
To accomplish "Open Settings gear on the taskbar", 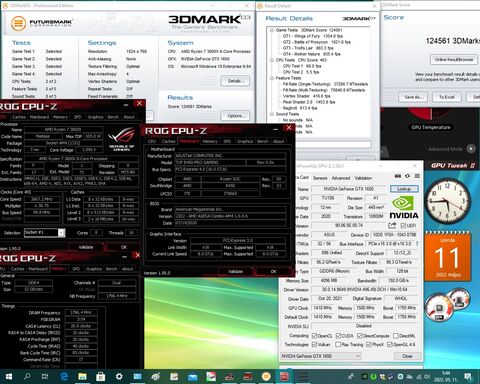I will coord(119,377).
